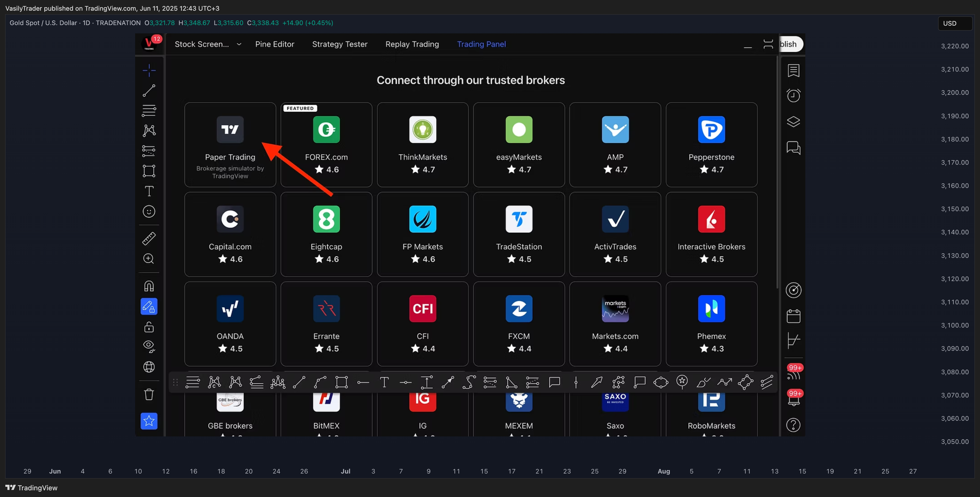Open the Phemex broker card
This screenshot has height=497, width=980.
coord(711,324)
